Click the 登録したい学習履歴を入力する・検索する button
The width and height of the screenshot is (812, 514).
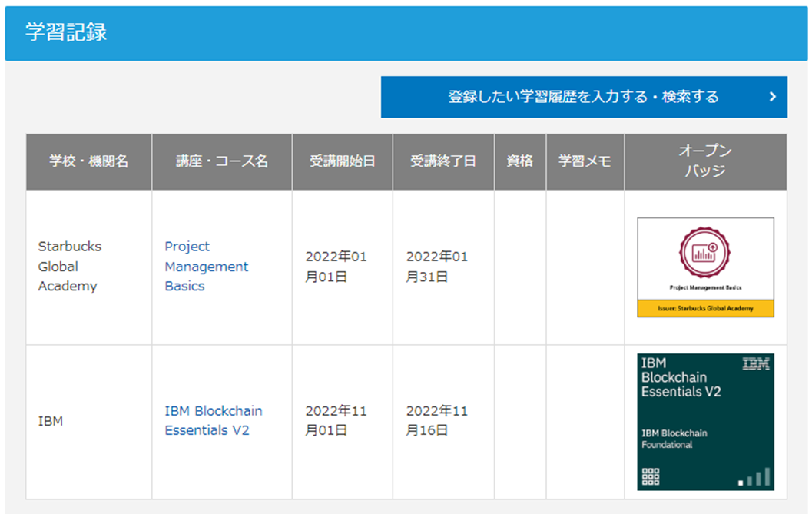[584, 97]
